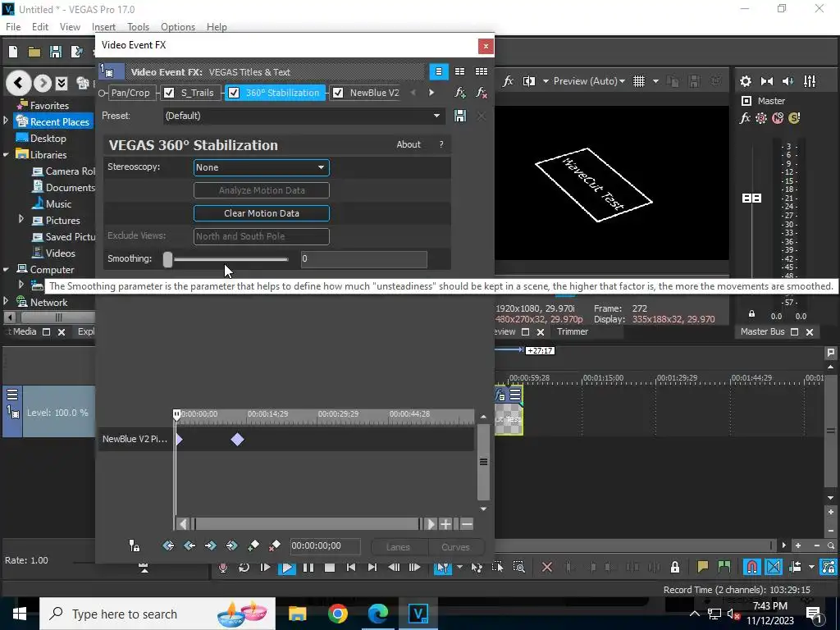Toggle Lock Envelopes to Events button
This screenshot has height=630, width=840.
[x=829, y=567]
